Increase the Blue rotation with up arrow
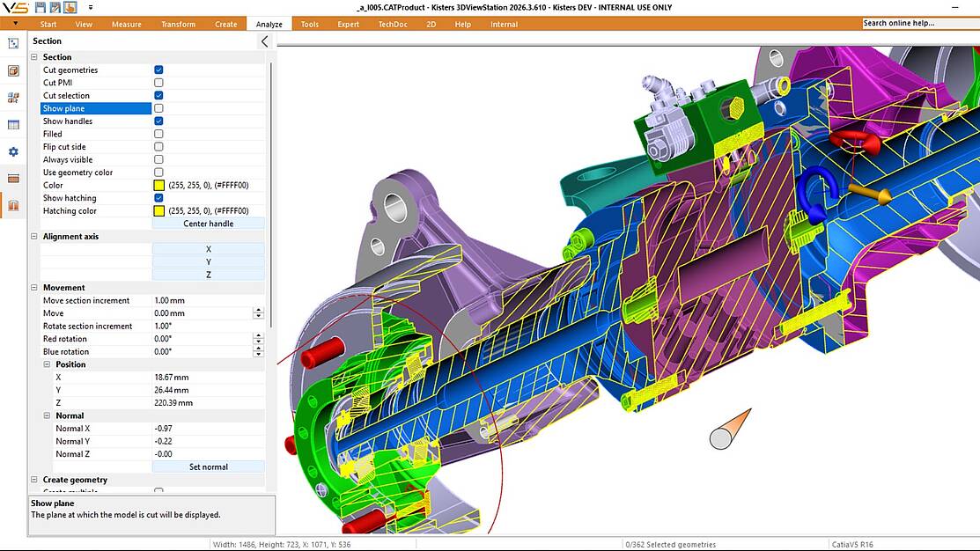 tap(258, 349)
